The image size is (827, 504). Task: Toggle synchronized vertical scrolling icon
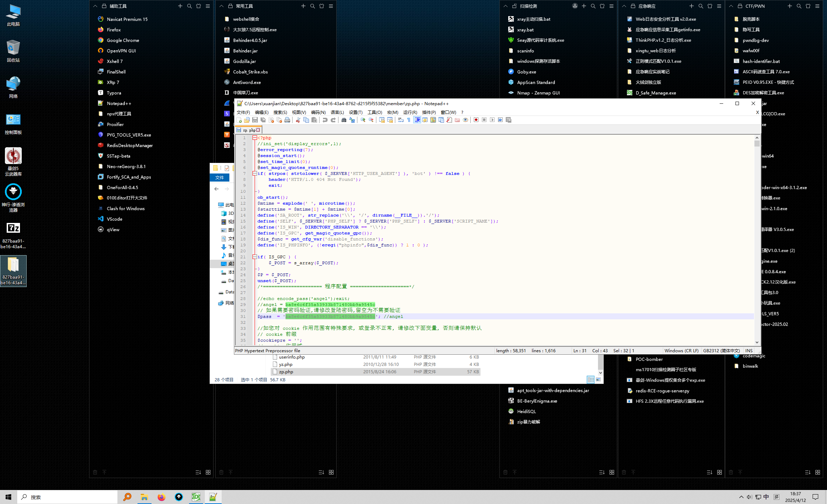pos(382,120)
